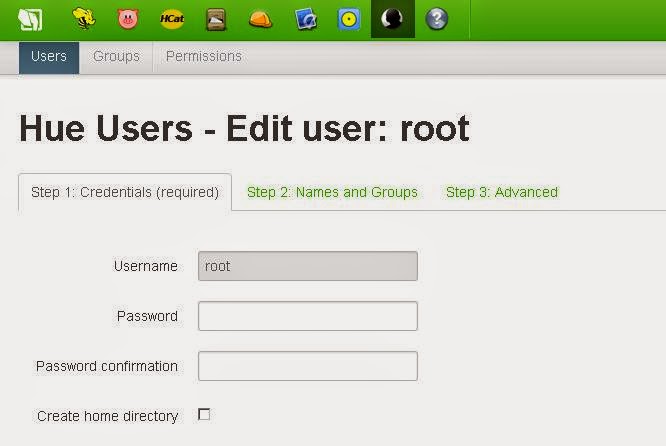The height and width of the screenshot is (446, 666).
Task: Open the Help question mark icon
Action: [437, 19]
